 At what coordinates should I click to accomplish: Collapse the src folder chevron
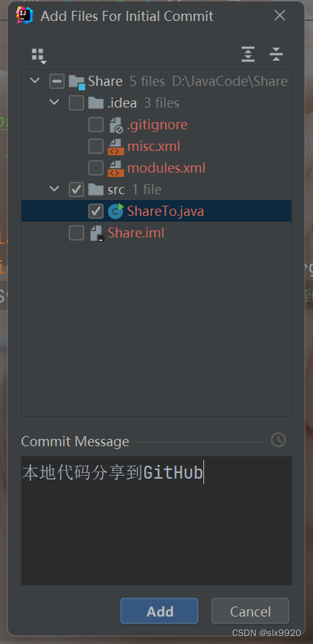point(54,189)
